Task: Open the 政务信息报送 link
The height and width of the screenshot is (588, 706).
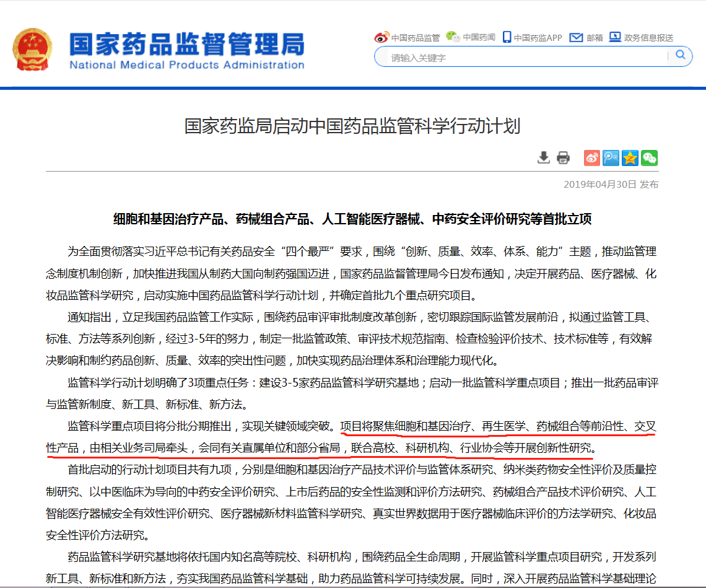Action: point(648,38)
